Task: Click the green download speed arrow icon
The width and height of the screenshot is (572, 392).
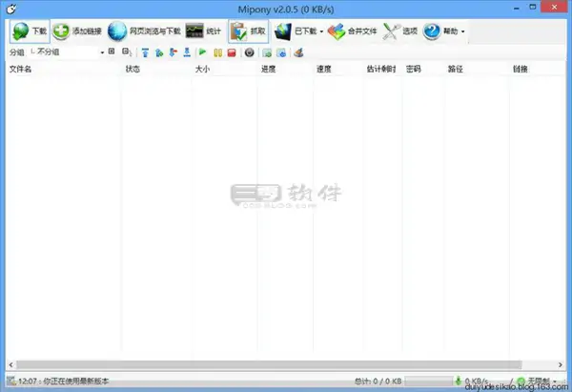Action: (459, 381)
